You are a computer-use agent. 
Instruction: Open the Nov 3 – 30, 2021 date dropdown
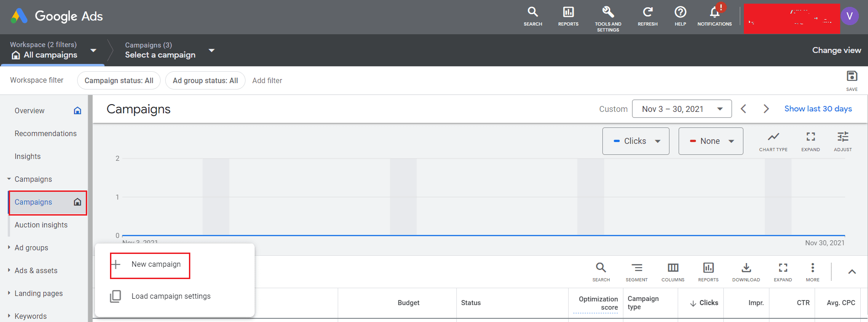[682, 109]
